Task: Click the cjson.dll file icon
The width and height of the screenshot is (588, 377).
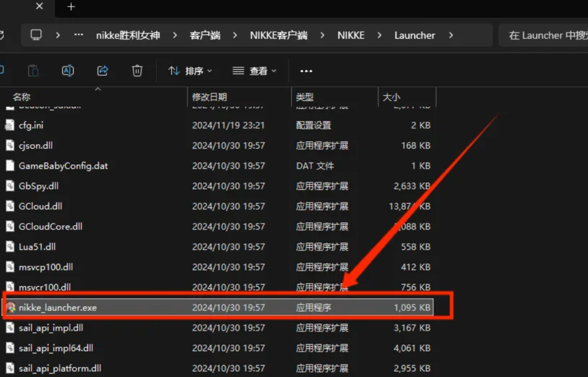Action: point(10,146)
